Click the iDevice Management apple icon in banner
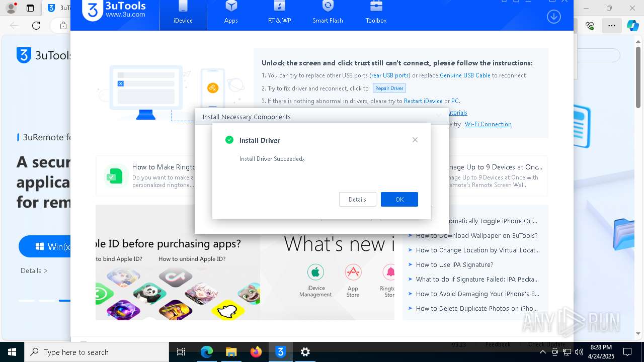 [315, 272]
